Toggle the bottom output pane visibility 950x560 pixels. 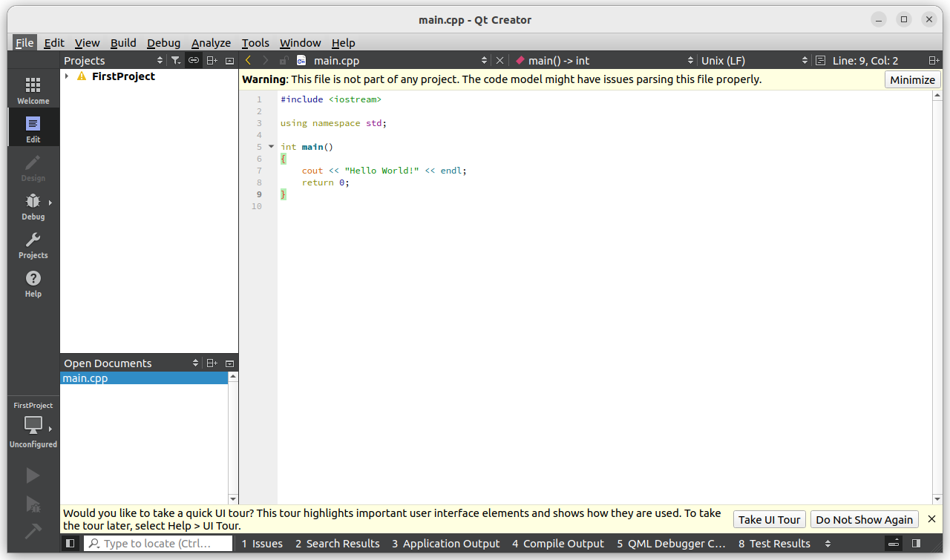click(895, 544)
